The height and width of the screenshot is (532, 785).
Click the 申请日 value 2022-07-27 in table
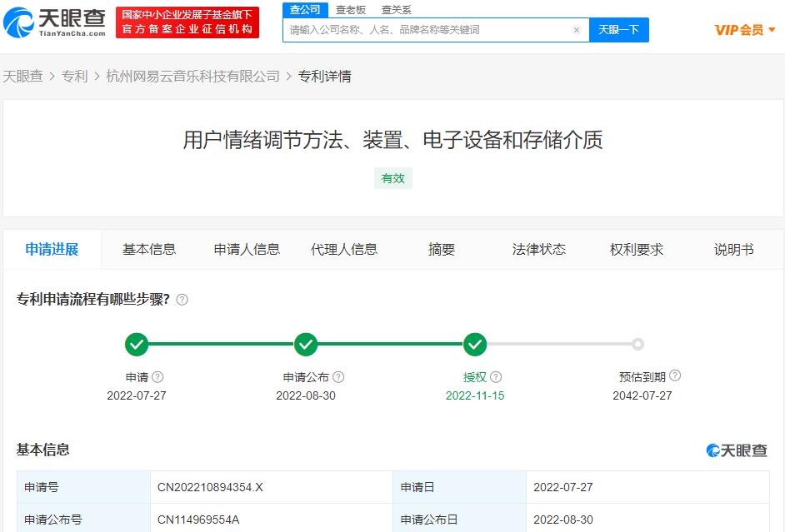pyautogui.click(x=563, y=487)
